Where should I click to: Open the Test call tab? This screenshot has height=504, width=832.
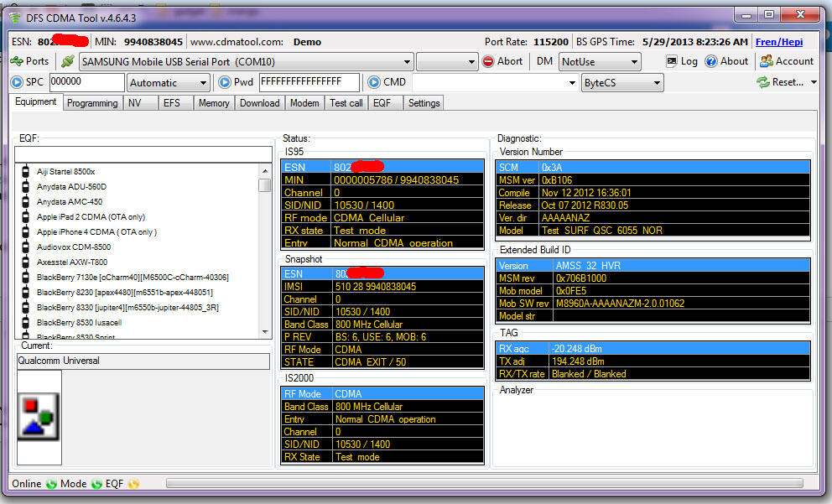[346, 102]
